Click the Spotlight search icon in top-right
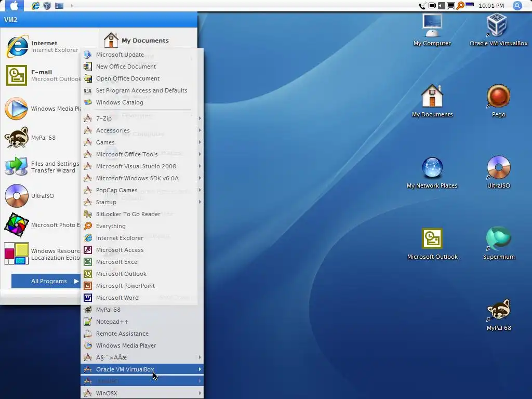This screenshot has height=399, width=532. click(x=517, y=5)
